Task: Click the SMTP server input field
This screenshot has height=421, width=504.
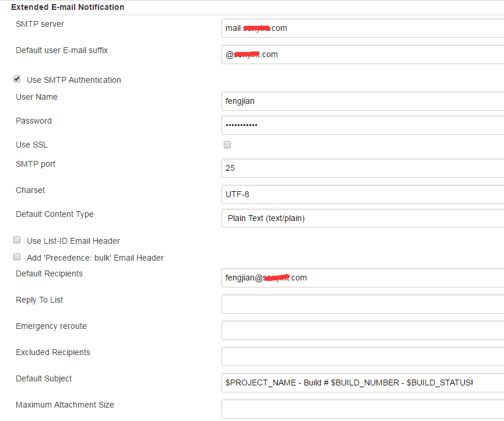Action: [362, 29]
